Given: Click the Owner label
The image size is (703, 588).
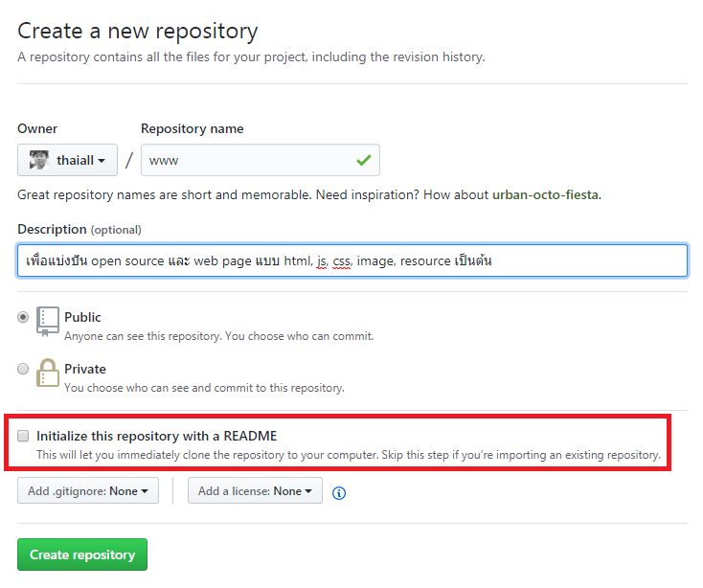Looking at the screenshot, I should coord(37,129).
